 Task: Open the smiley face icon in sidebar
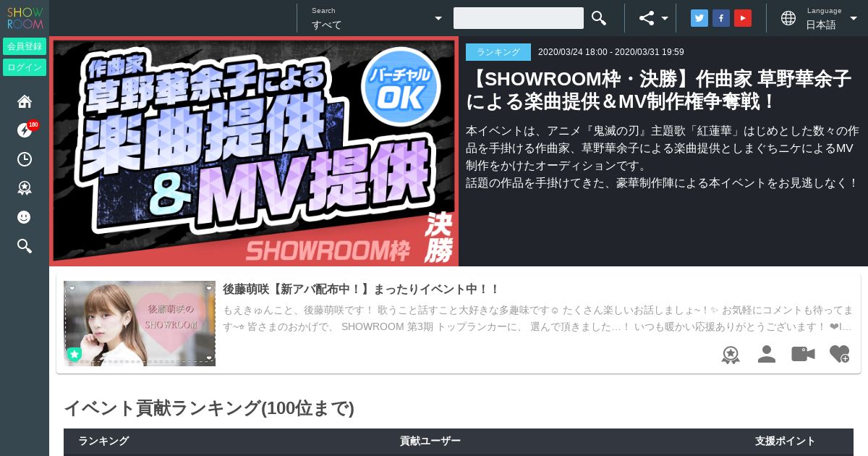tap(25, 217)
